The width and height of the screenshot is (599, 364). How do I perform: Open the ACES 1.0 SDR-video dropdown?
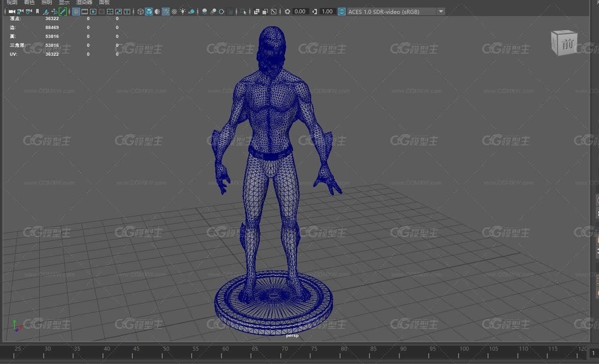click(396, 12)
